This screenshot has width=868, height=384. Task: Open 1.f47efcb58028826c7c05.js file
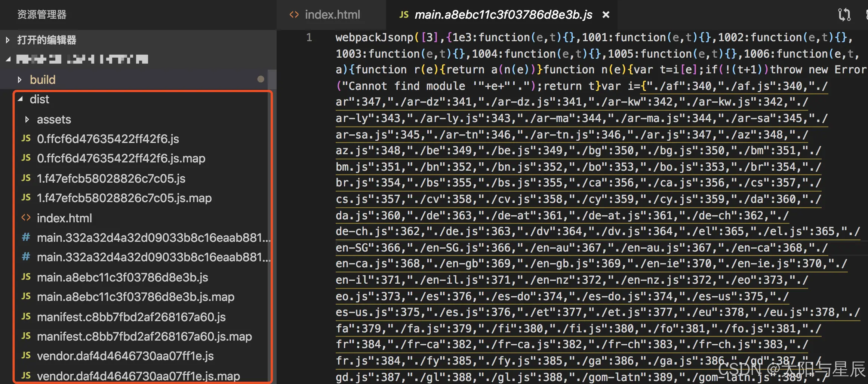(111, 179)
